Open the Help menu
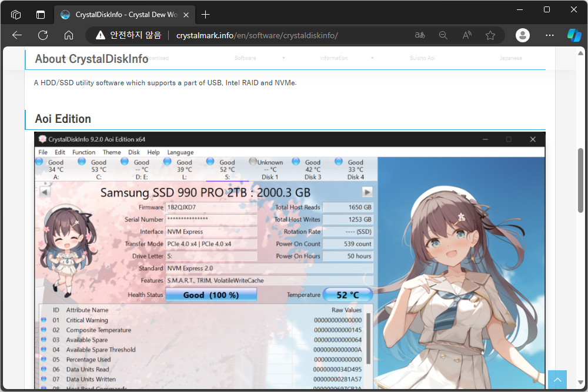 pos(153,152)
